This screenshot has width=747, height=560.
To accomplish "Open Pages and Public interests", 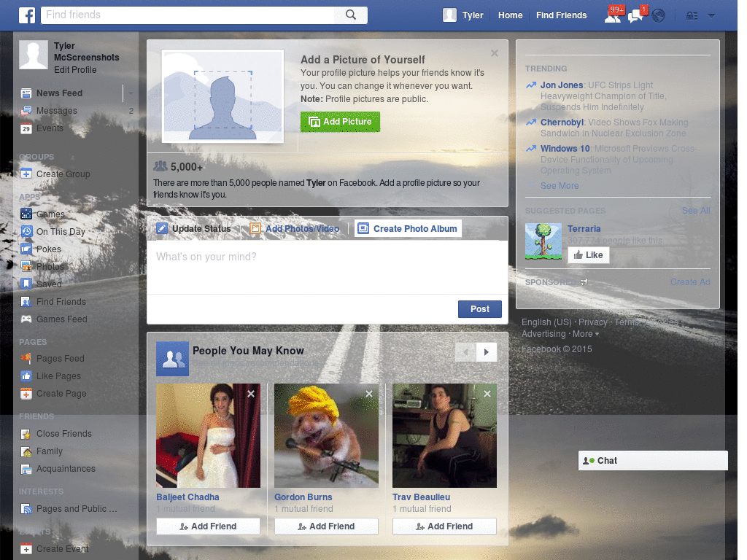I will tap(76, 509).
